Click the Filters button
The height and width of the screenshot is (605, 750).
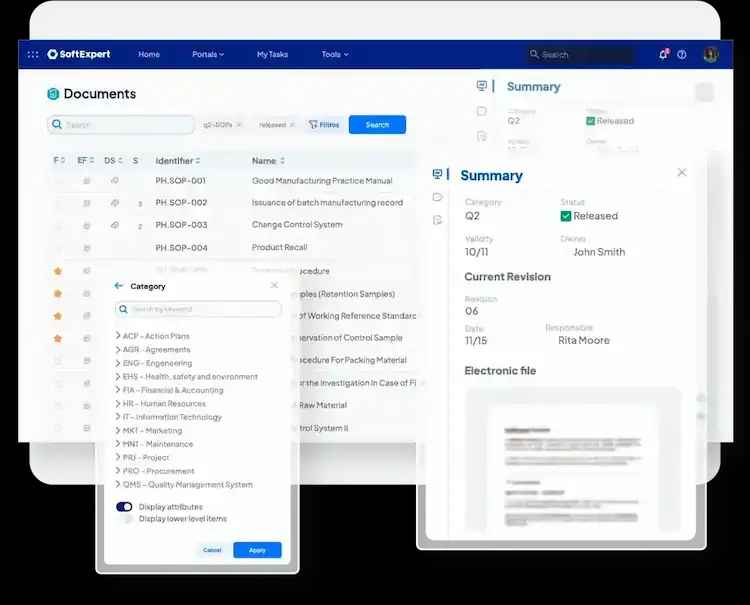point(324,125)
